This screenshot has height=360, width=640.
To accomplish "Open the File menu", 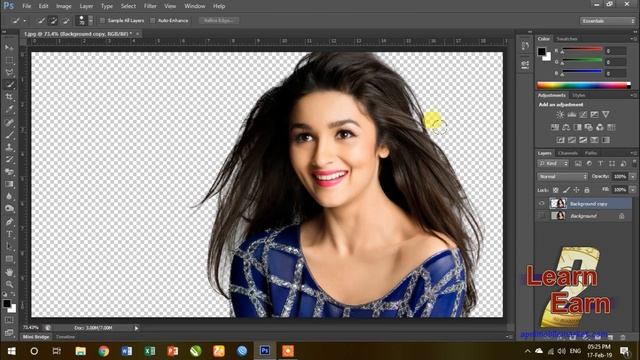I will click(x=27, y=6).
